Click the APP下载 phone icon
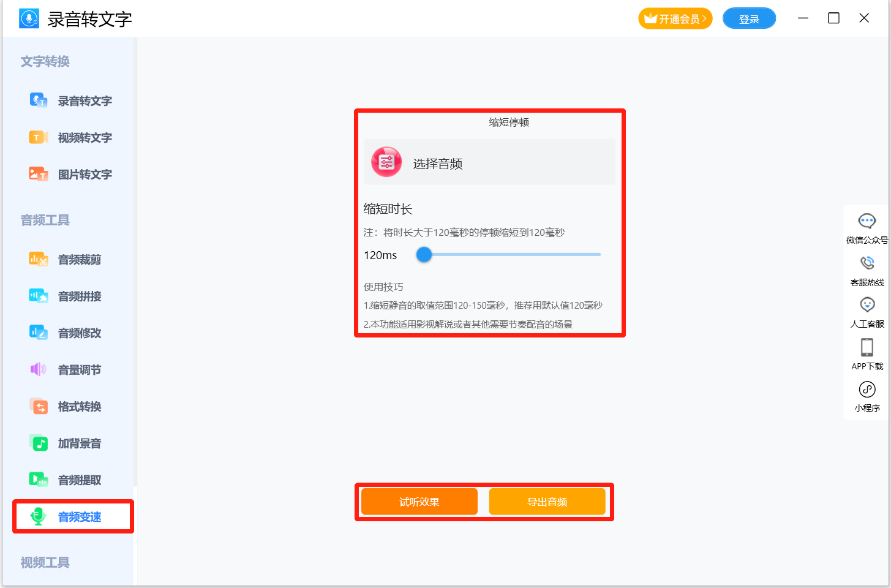The height and width of the screenshot is (588, 891). (x=867, y=347)
